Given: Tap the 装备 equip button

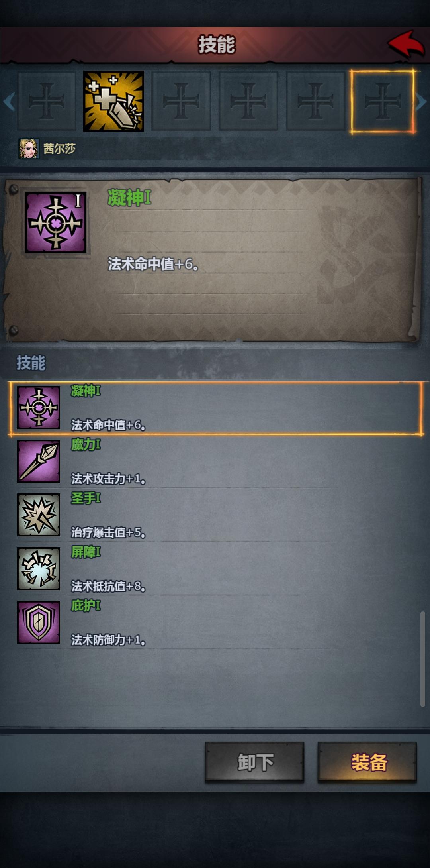Looking at the screenshot, I should pos(367,762).
